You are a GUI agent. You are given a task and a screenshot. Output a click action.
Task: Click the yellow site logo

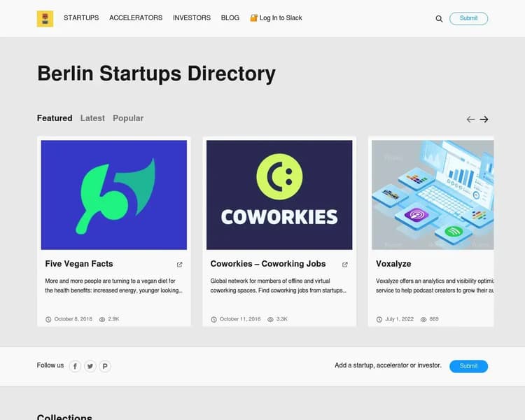click(x=45, y=18)
